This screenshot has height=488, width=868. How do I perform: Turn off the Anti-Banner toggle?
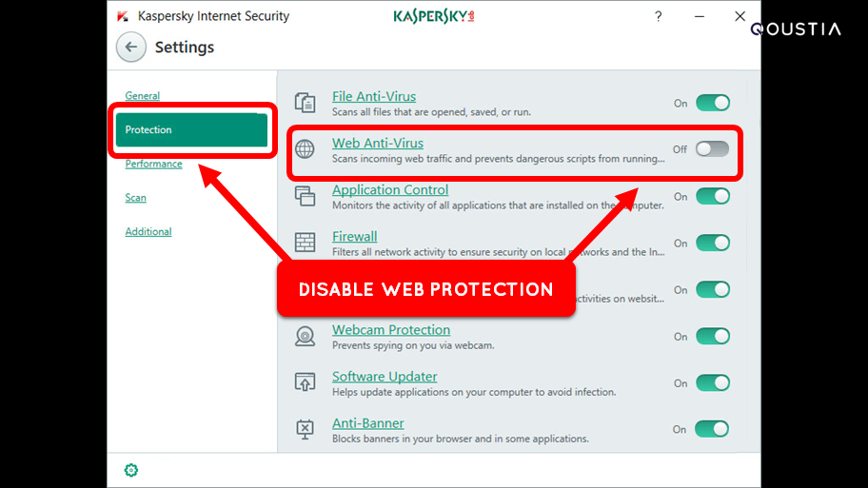[x=712, y=429]
